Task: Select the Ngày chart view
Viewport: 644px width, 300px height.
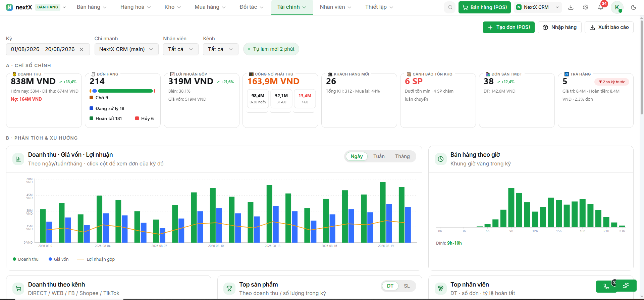Action: 357,156
